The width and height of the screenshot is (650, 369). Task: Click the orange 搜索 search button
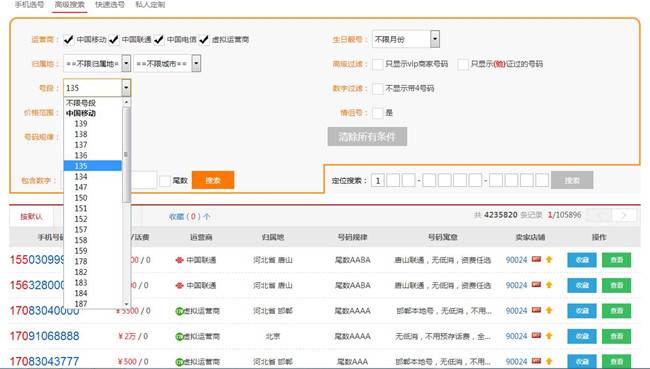pos(213,180)
